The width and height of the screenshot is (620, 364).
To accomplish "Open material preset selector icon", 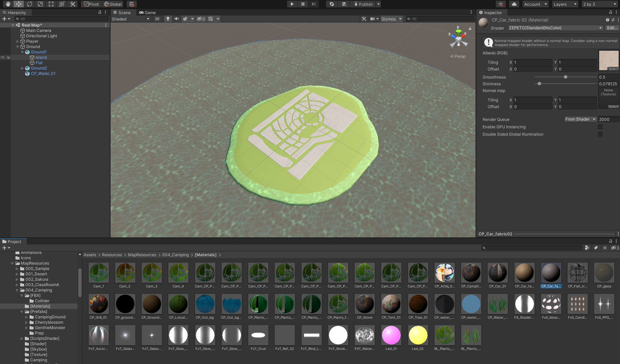I will tap(613, 20).
